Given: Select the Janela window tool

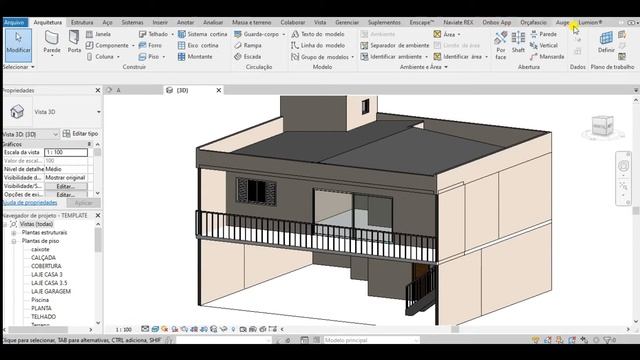Looking at the screenshot, I should (99, 34).
